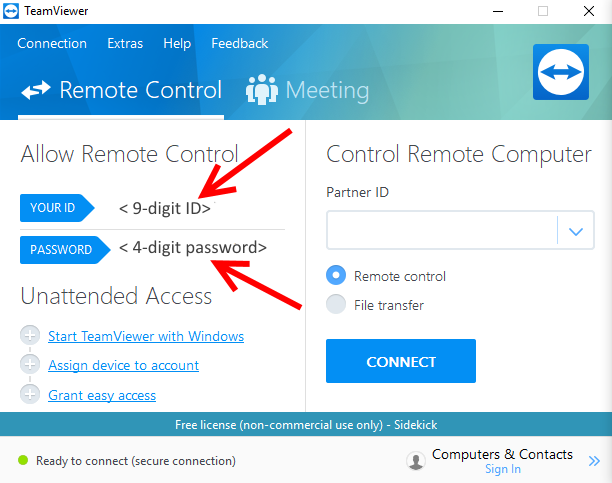The height and width of the screenshot is (483, 612).
Task: Open the Connection menu
Action: tap(52, 43)
